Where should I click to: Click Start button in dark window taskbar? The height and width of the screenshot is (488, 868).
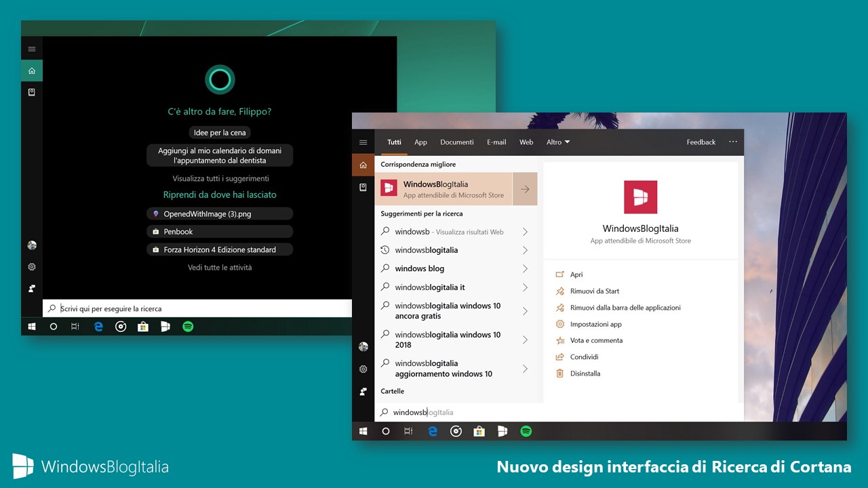(x=32, y=327)
